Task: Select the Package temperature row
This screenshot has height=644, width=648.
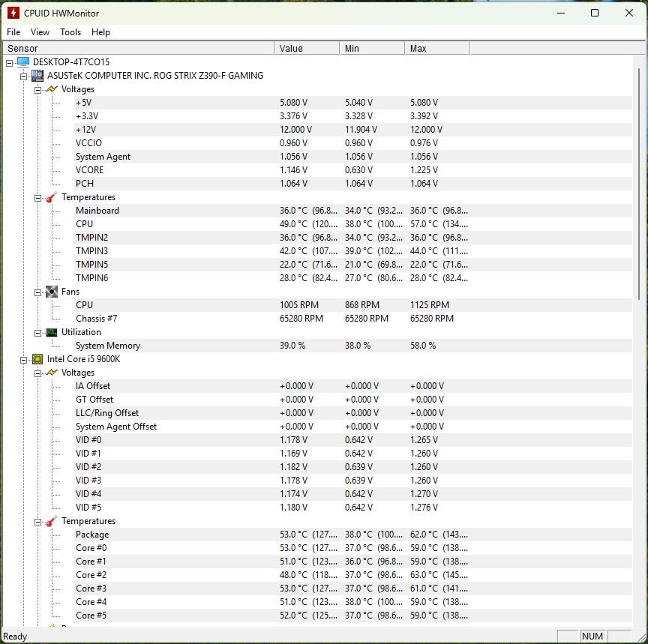Action: click(x=353, y=534)
